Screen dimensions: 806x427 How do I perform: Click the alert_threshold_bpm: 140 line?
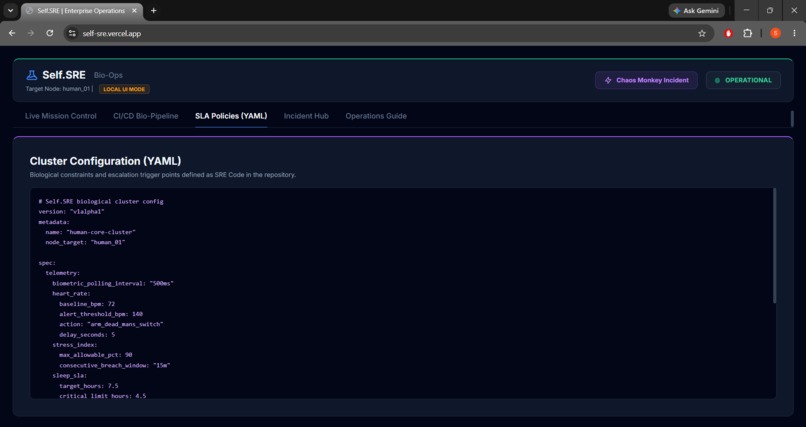click(101, 314)
